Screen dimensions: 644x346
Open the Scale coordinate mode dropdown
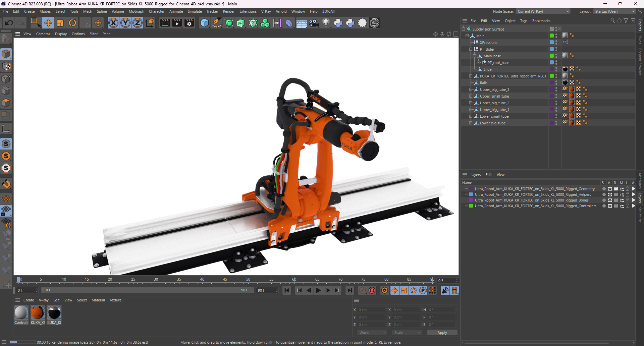coord(407,333)
